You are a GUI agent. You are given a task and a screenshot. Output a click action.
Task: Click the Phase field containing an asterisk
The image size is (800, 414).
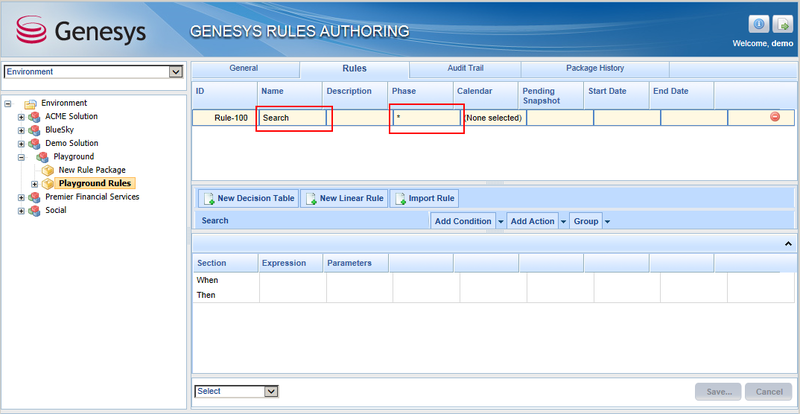(427, 118)
